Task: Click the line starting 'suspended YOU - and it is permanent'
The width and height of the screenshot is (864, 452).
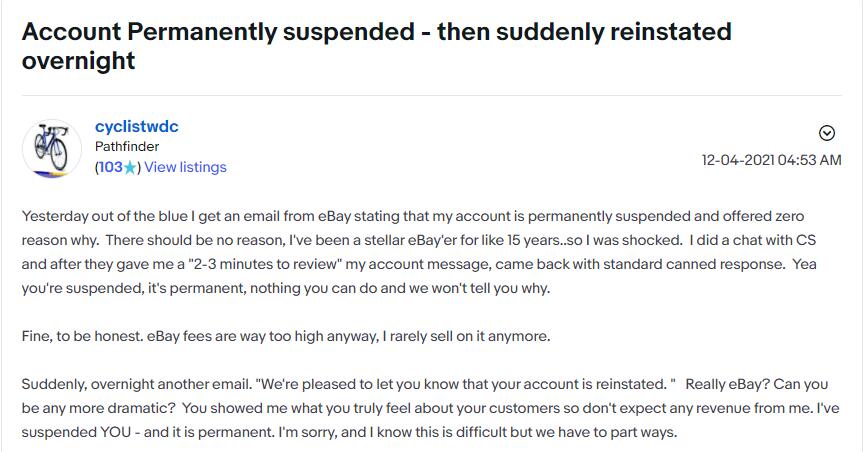Action: coord(349,432)
